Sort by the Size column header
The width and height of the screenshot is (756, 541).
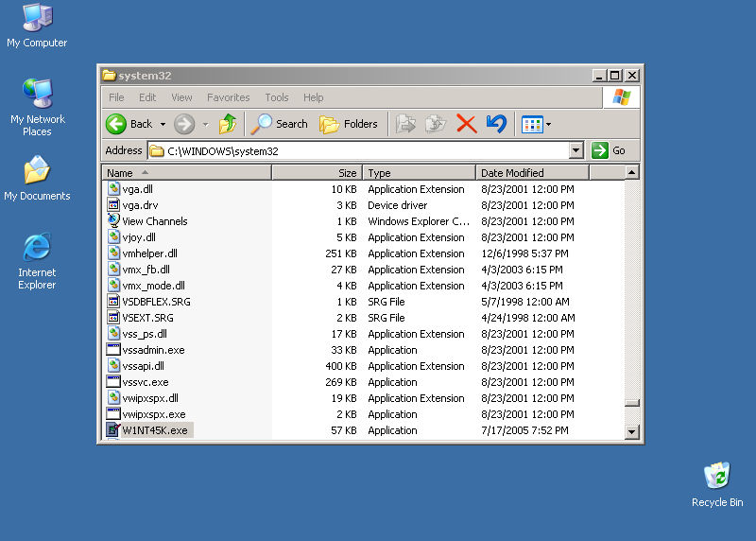pos(318,173)
